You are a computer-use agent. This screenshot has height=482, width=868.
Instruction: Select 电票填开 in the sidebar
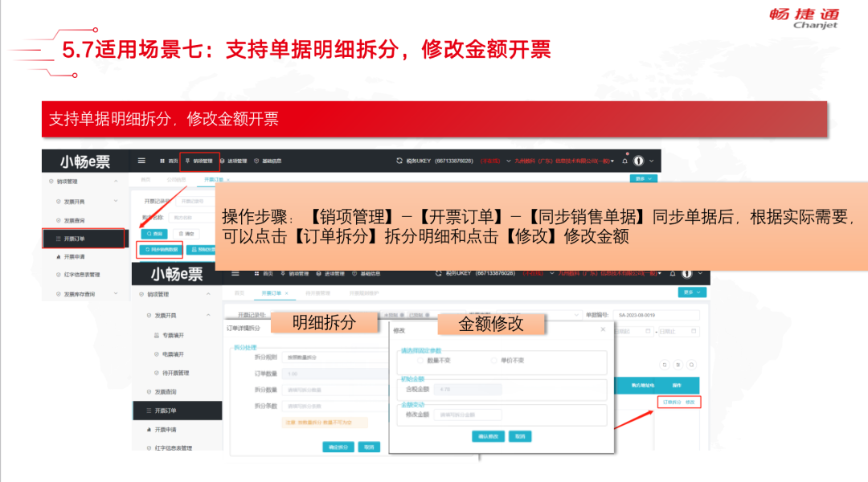pos(173,354)
